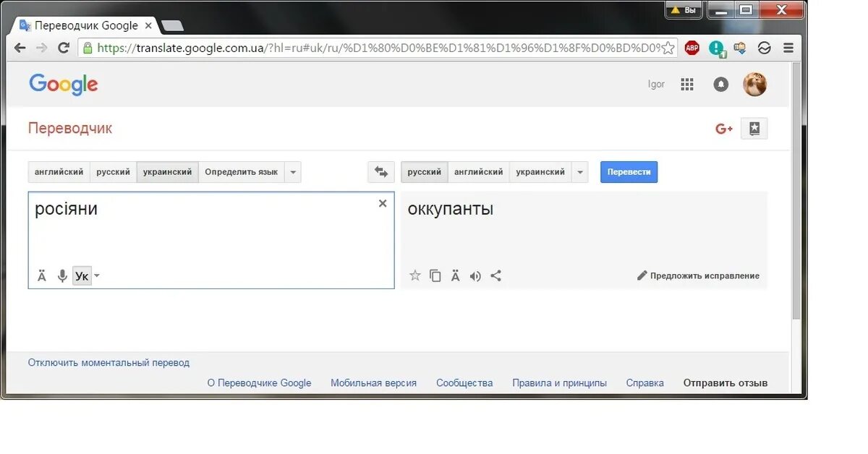Image resolution: width=868 pixels, height=454 pixels.
Task: Expand the source language list dropdown
Action: (293, 172)
